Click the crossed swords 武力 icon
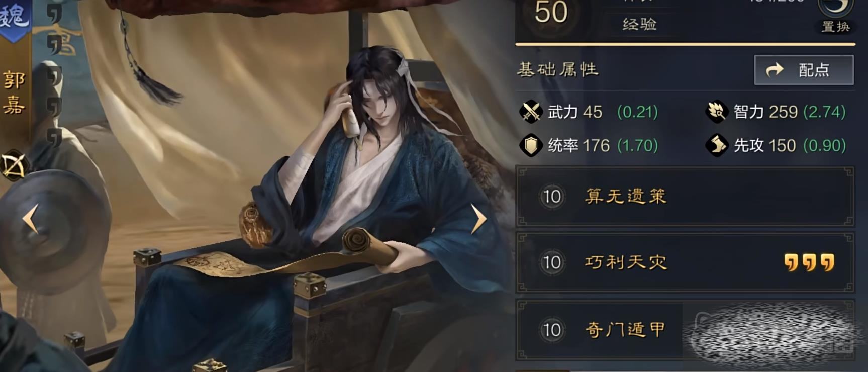The image size is (868, 372). point(531,112)
